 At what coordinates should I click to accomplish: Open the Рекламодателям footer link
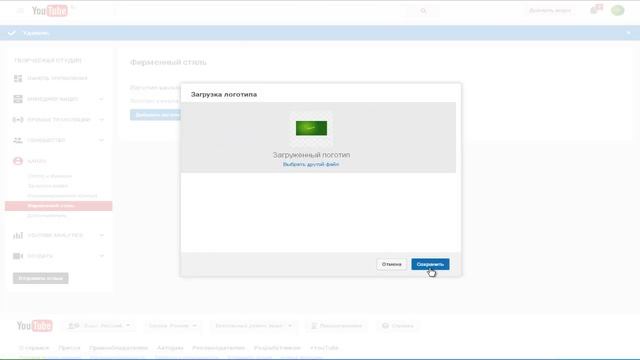pos(218,348)
